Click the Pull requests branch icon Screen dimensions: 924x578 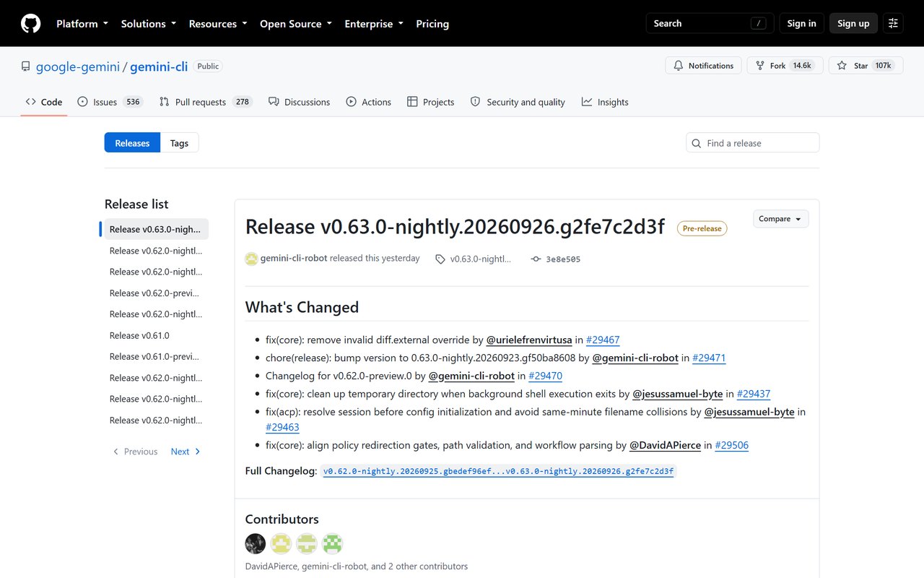[165, 102]
